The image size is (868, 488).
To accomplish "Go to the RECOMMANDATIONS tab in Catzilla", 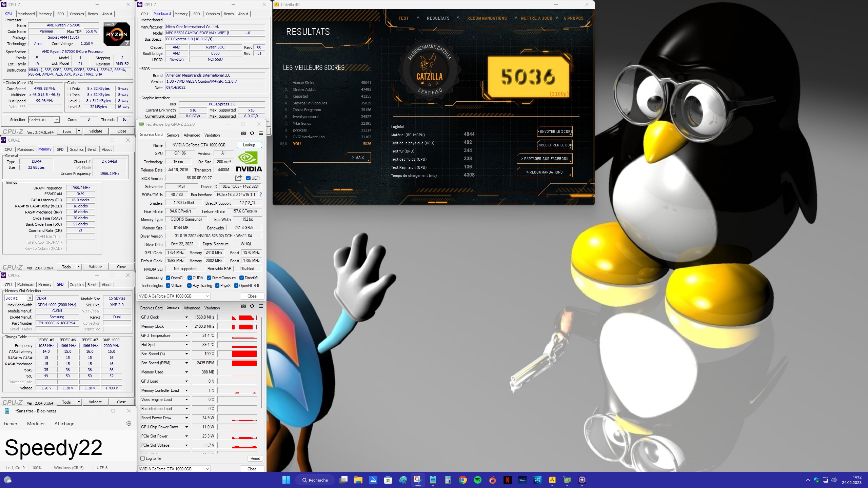I will click(487, 18).
